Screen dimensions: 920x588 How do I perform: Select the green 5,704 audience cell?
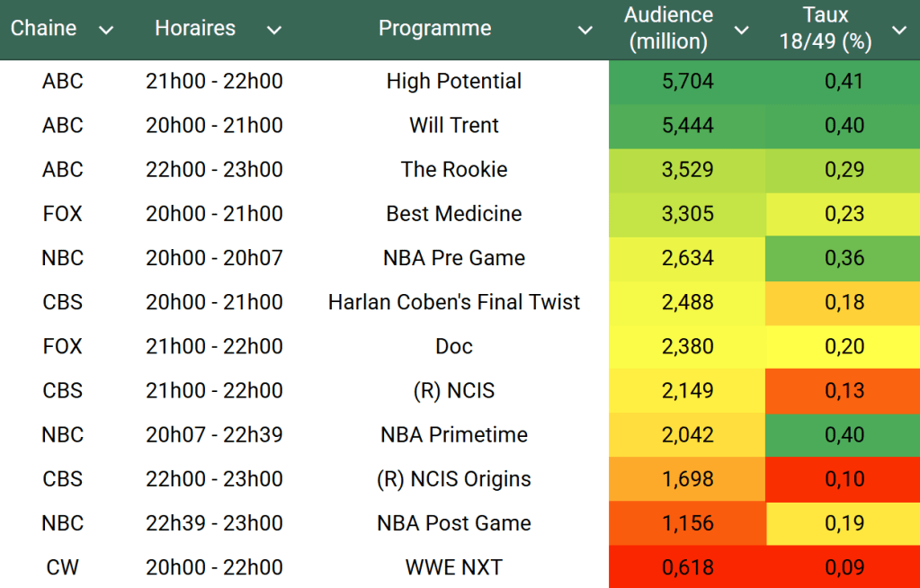pyautogui.click(x=687, y=82)
